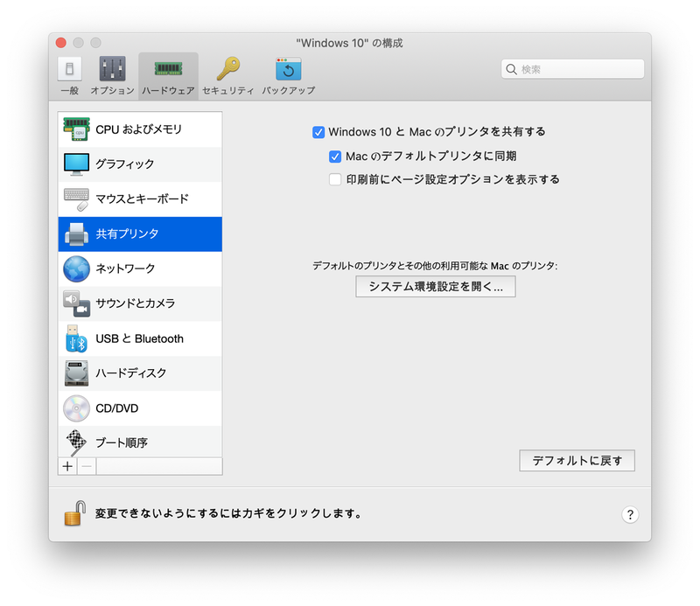Close the Windows 10 configuration window
This screenshot has height=606, width=700.
[61, 43]
